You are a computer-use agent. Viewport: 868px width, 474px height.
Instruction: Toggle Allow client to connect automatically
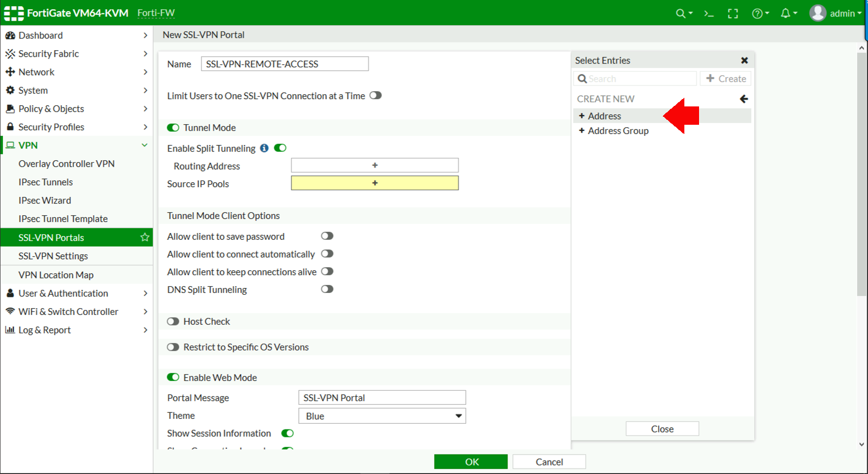327,254
